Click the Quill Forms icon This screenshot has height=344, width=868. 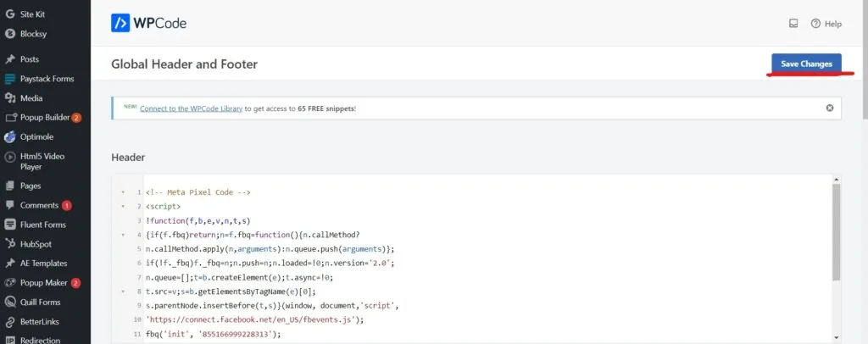tap(10, 302)
